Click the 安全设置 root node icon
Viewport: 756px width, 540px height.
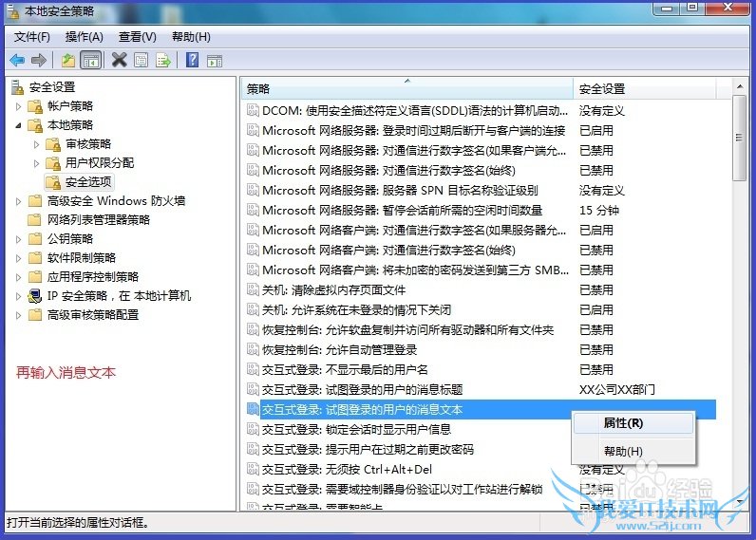click(18, 87)
